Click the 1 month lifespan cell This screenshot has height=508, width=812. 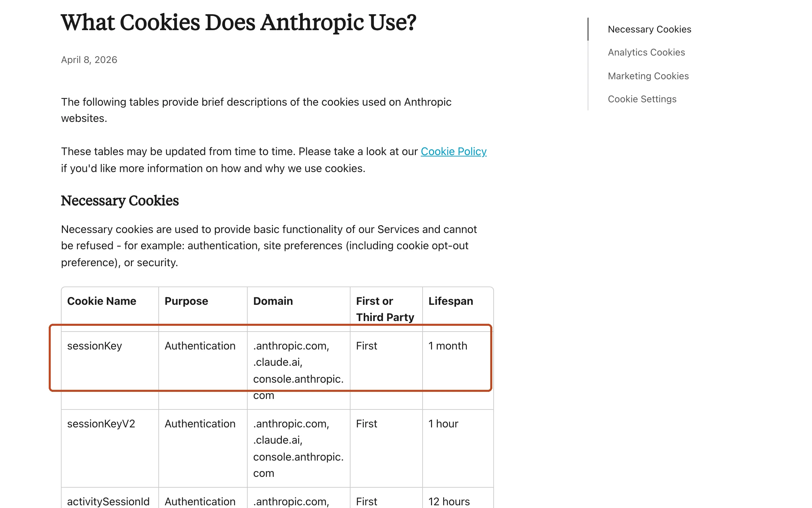click(448, 346)
